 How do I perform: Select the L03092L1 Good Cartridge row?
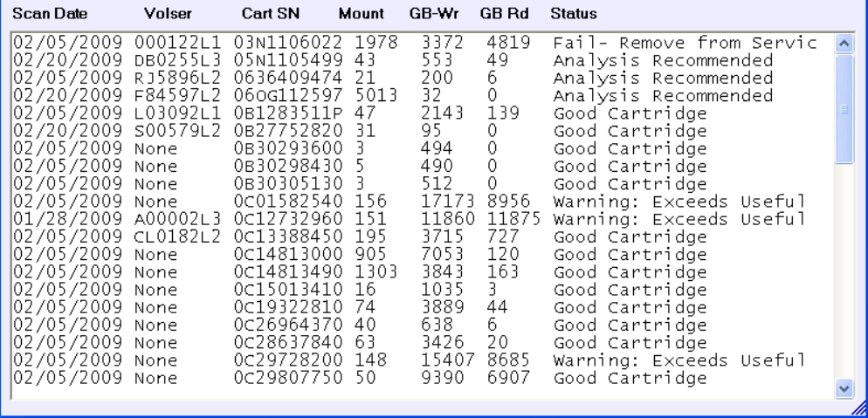pos(423,113)
